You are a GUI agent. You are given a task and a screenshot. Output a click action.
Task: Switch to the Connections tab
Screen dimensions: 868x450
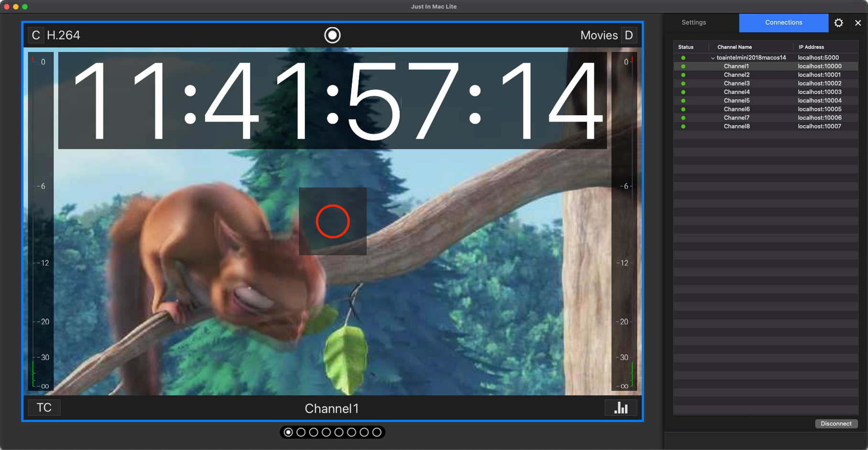(783, 22)
